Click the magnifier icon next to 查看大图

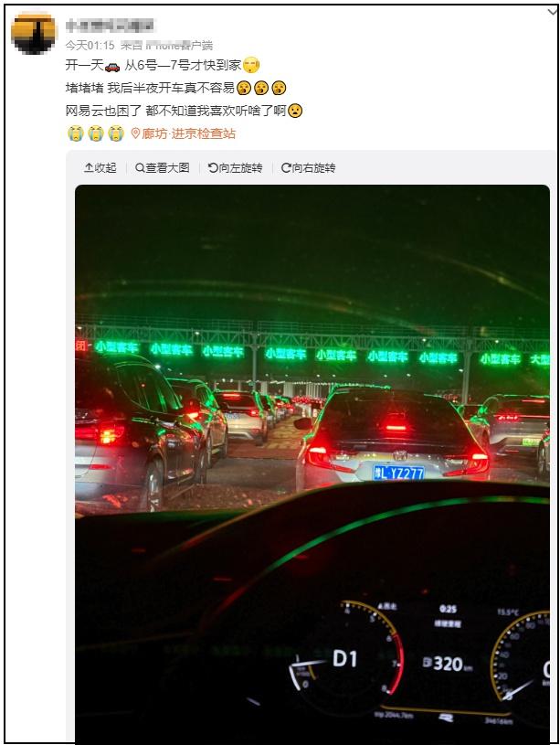pos(140,167)
